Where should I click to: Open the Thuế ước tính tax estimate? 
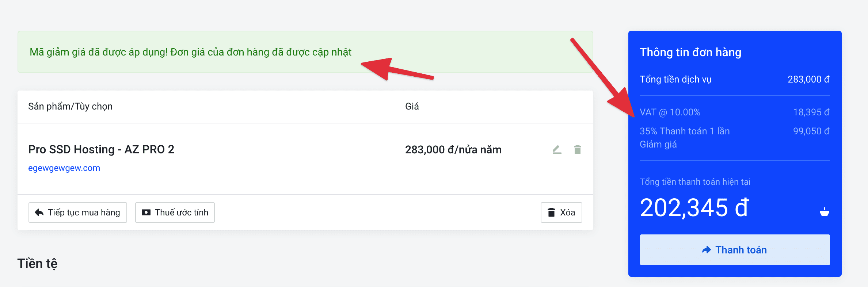(175, 213)
